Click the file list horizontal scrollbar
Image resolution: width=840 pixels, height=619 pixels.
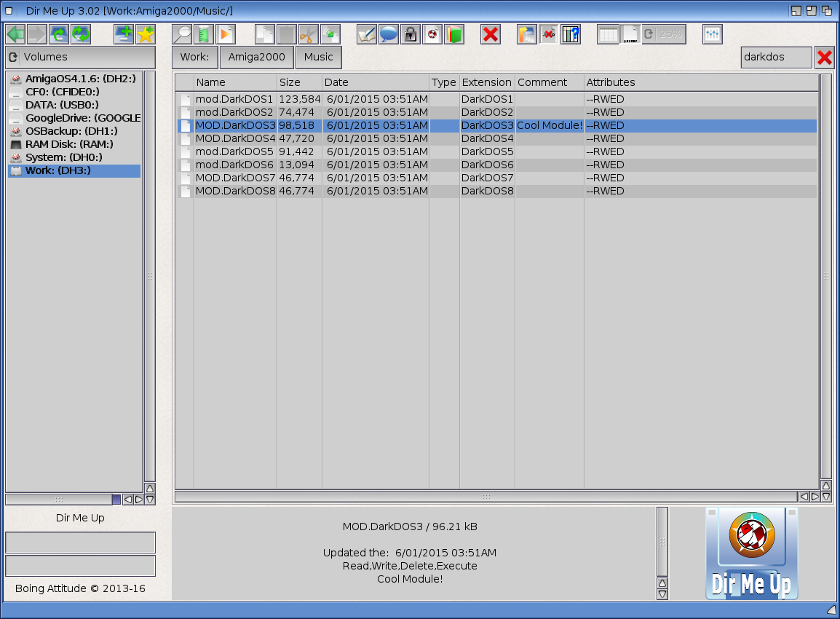pyautogui.click(x=486, y=497)
